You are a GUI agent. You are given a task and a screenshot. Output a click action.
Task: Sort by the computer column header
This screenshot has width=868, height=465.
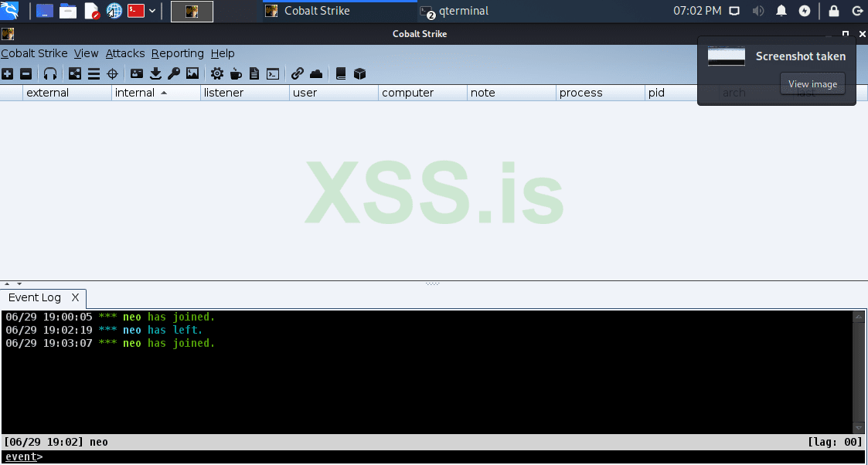pos(422,93)
